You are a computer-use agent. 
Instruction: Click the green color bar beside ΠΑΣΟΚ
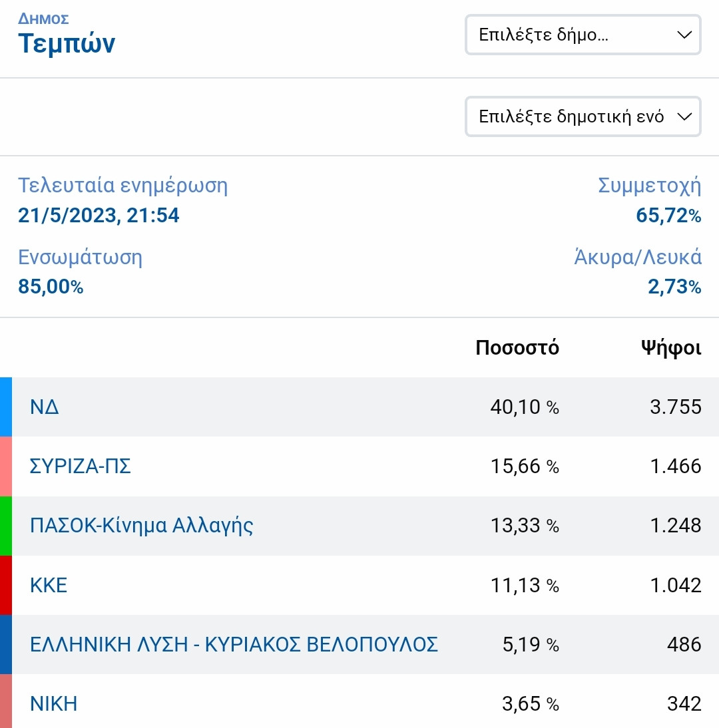point(5,526)
